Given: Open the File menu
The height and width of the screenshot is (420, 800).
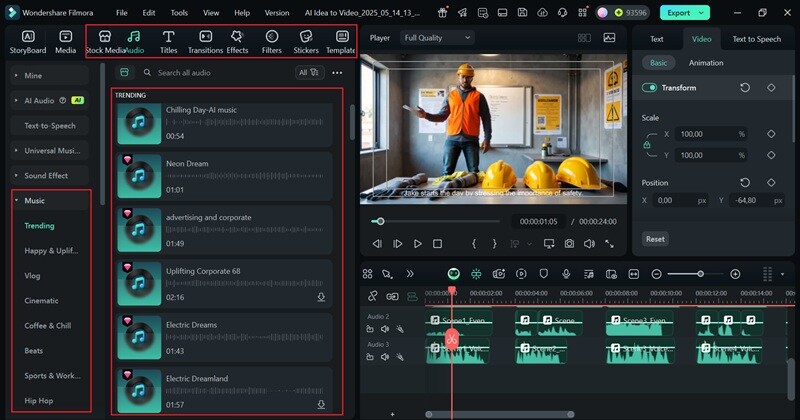Looking at the screenshot, I should 121,13.
